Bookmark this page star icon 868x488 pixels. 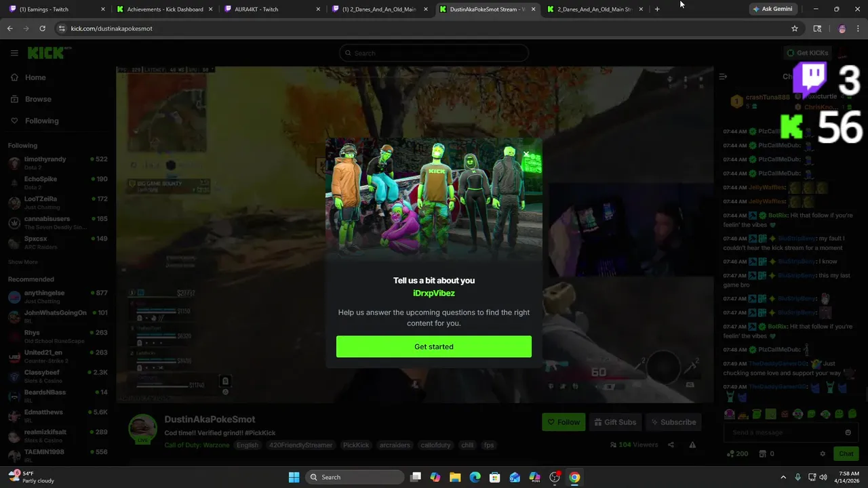click(795, 28)
